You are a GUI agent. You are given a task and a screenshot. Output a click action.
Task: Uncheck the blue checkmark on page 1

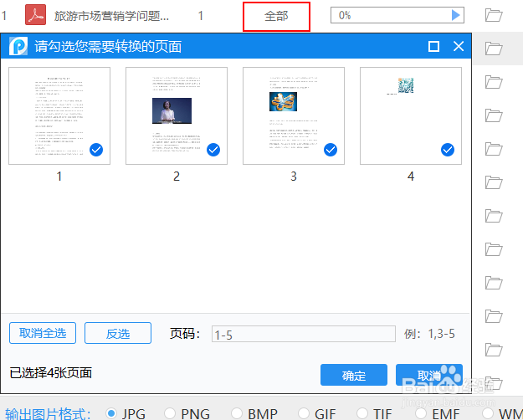tap(96, 150)
